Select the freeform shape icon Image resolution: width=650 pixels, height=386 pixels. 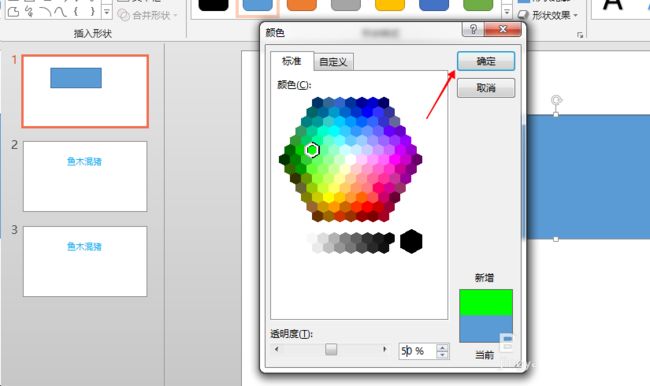coord(13,12)
